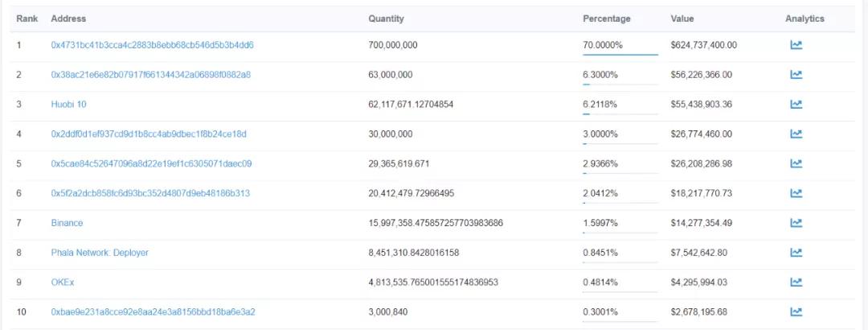Screen dimensions: 868x330
Task: Open address 0x4731bc41b3cca4c2883b8ebb68cb546d5b3b4dd6
Action: coord(152,45)
